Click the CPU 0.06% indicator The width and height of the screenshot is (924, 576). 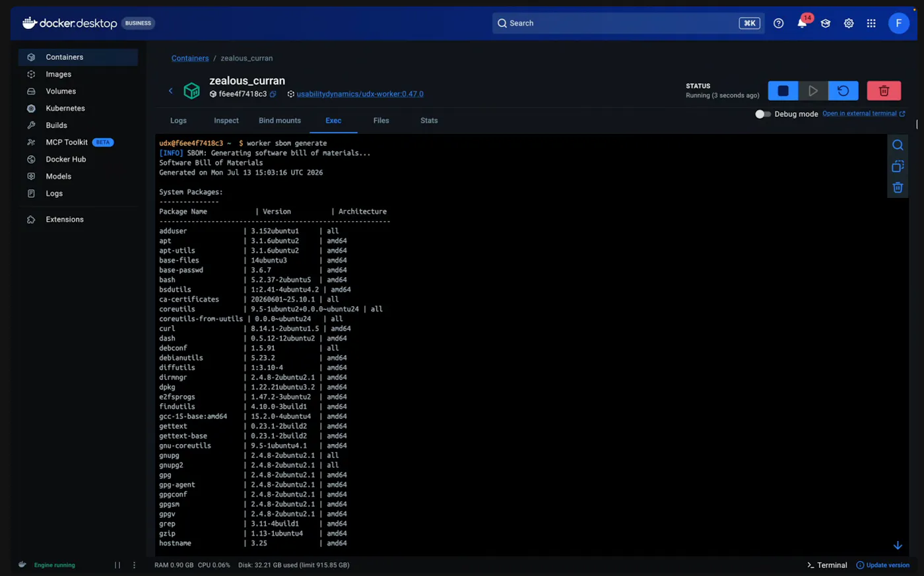pyautogui.click(x=214, y=565)
